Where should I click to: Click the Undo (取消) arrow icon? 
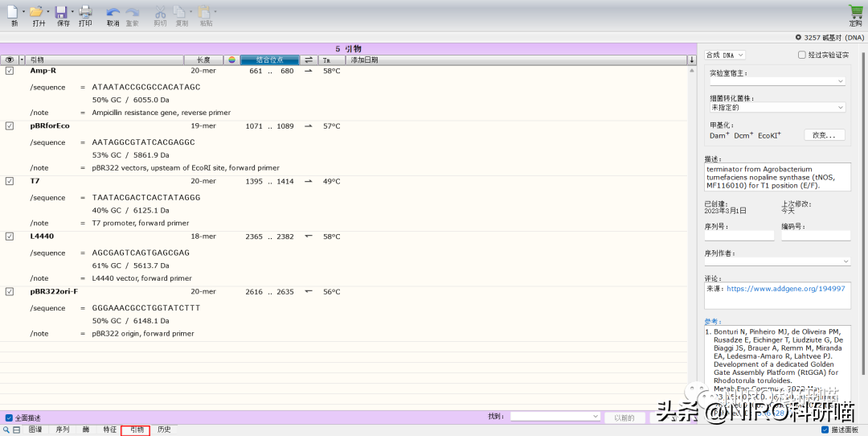pyautogui.click(x=113, y=12)
